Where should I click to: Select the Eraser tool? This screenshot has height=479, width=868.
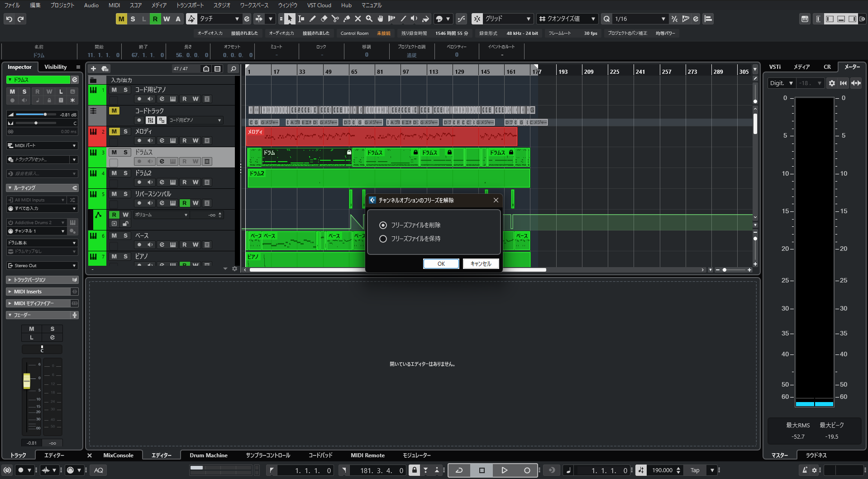click(x=324, y=19)
